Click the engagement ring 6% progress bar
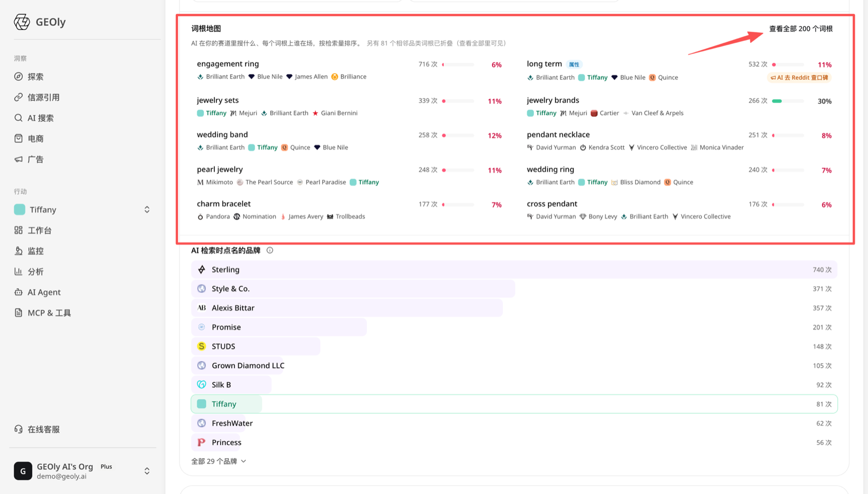 coord(458,65)
